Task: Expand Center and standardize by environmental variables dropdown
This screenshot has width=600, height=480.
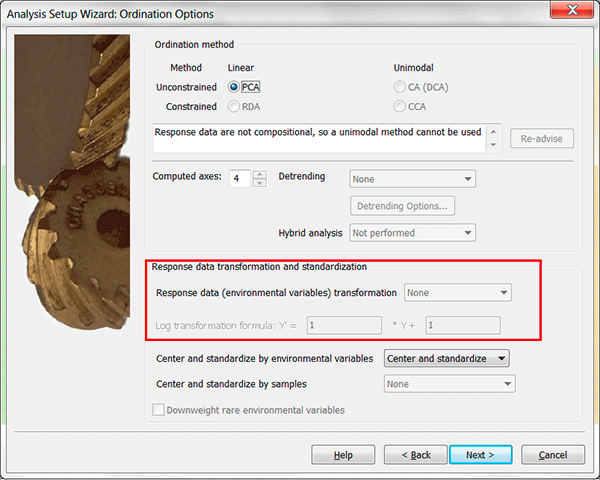Action: [447, 358]
